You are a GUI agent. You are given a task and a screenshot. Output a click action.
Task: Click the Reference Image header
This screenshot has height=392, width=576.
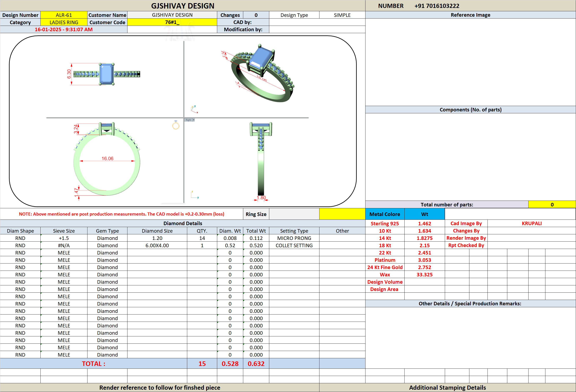coord(470,15)
